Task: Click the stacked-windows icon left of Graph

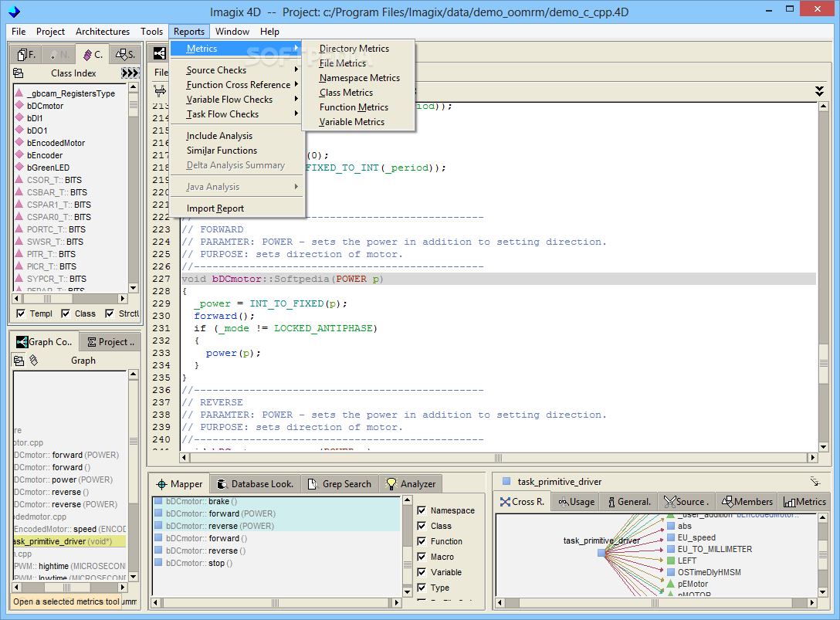Action: (x=19, y=361)
